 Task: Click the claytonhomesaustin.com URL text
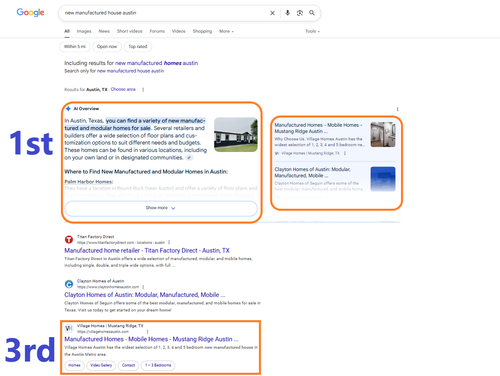point(108,287)
